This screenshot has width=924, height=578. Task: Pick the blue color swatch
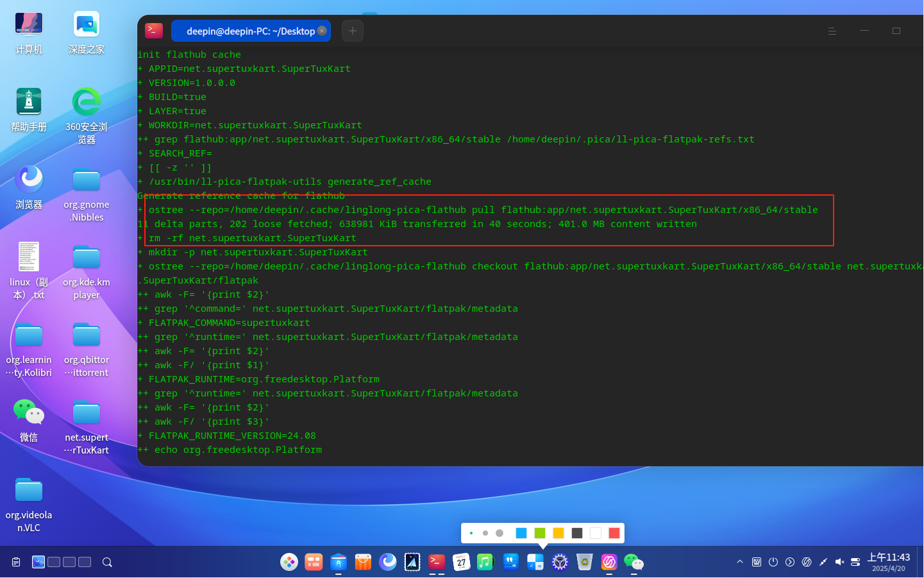[521, 533]
